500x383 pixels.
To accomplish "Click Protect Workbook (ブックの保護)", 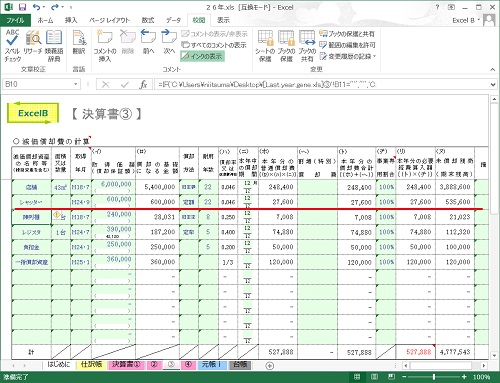I will coord(286,46).
